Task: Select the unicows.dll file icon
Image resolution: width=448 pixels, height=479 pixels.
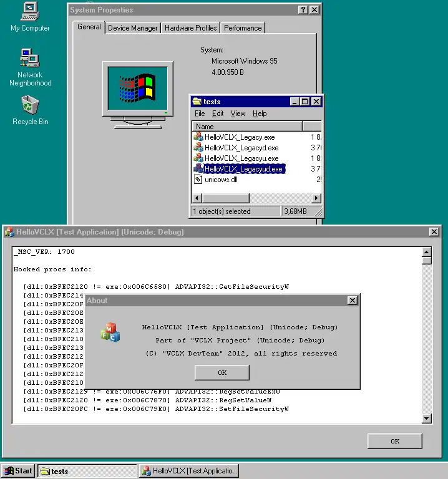Action: tap(198, 180)
